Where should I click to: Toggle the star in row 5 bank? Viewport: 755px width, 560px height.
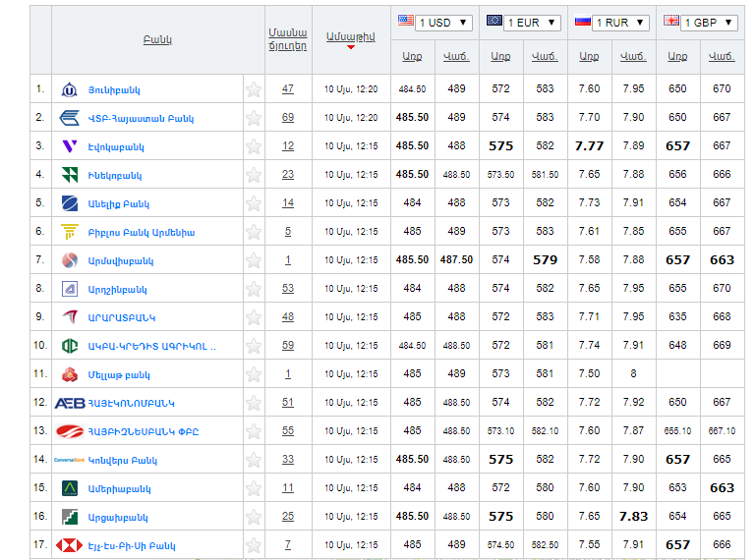[x=254, y=203]
